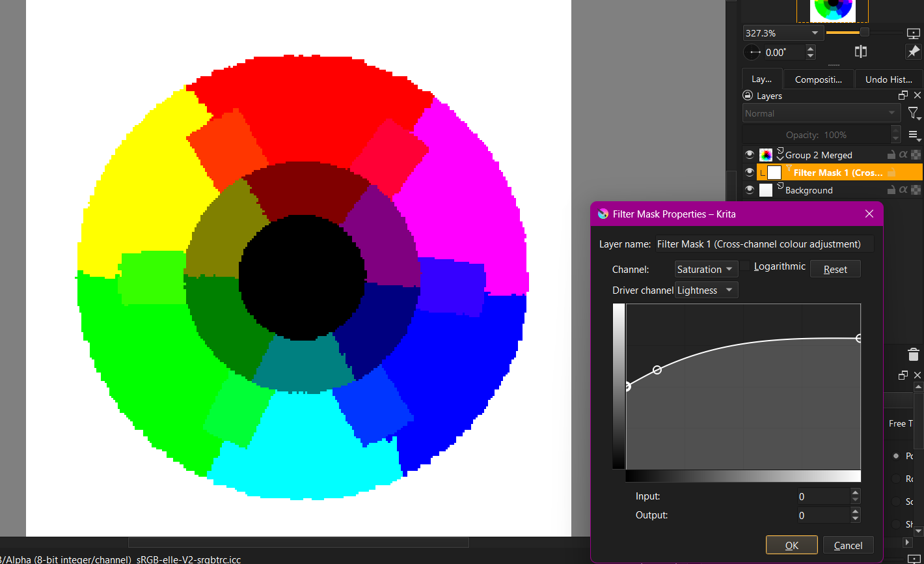Image resolution: width=924 pixels, height=564 pixels.
Task: Hide the Background layer
Action: [750, 190]
